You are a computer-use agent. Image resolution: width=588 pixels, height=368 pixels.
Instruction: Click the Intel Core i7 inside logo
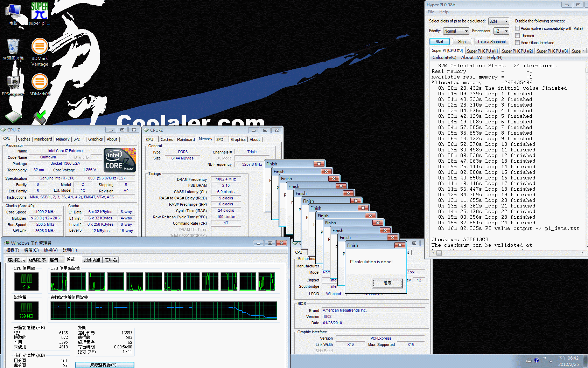(120, 160)
